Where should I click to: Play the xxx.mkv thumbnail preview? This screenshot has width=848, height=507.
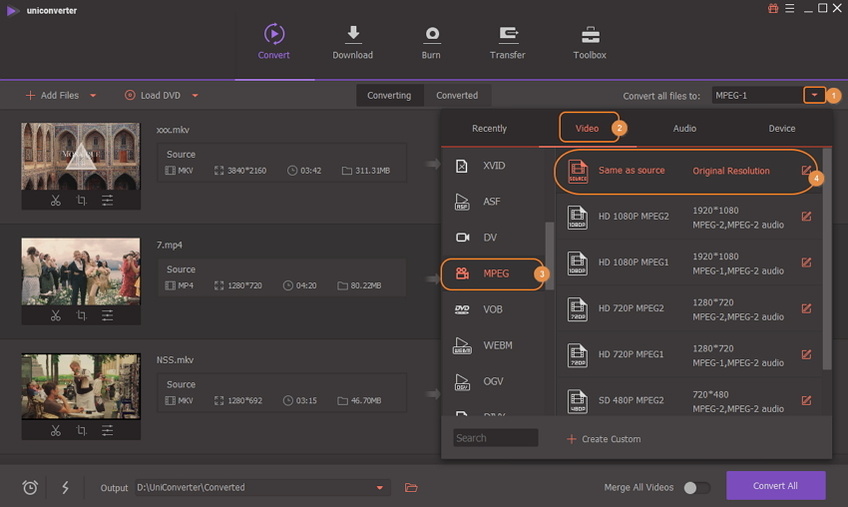81,156
